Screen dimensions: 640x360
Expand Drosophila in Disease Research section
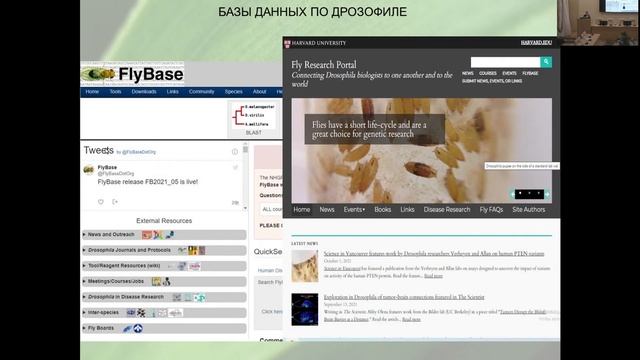[164, 297]
